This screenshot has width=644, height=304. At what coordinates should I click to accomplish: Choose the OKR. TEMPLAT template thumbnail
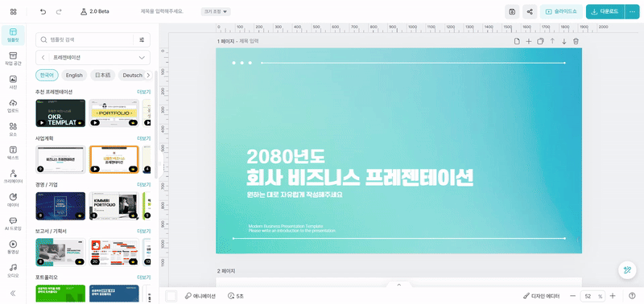61,113
